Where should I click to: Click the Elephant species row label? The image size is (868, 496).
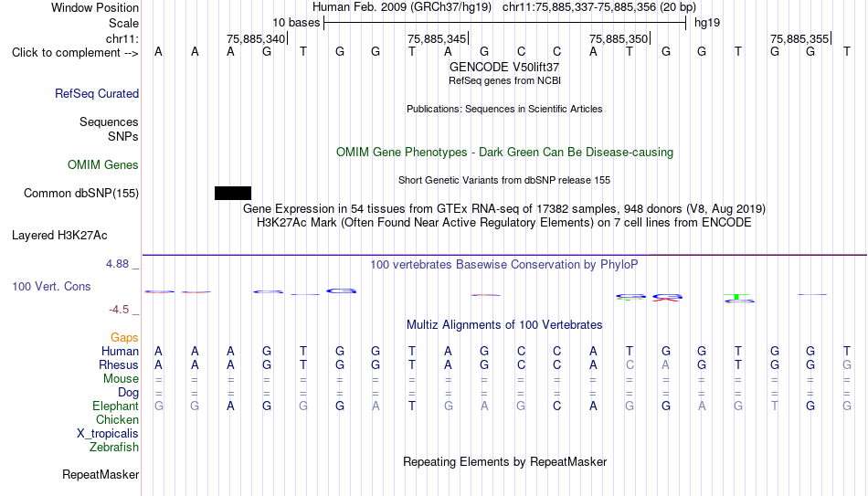coord(116,406)
